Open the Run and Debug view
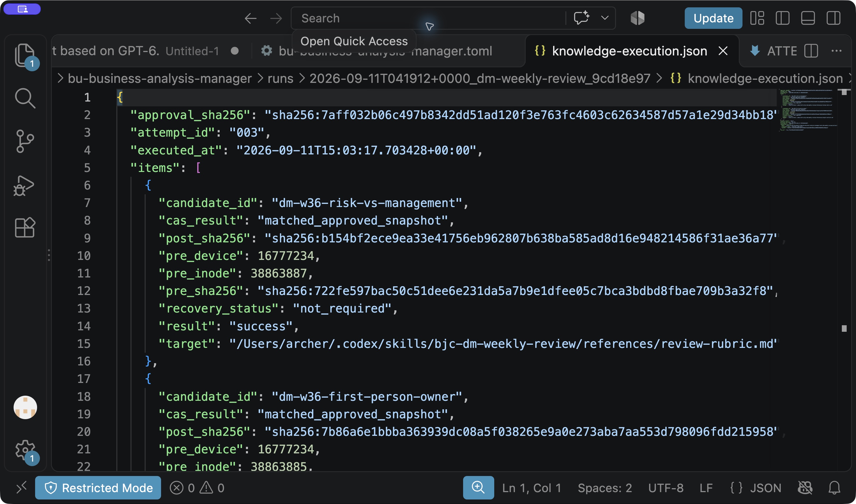The width and height of the screenshot is (856, 504). coord(24,186)
